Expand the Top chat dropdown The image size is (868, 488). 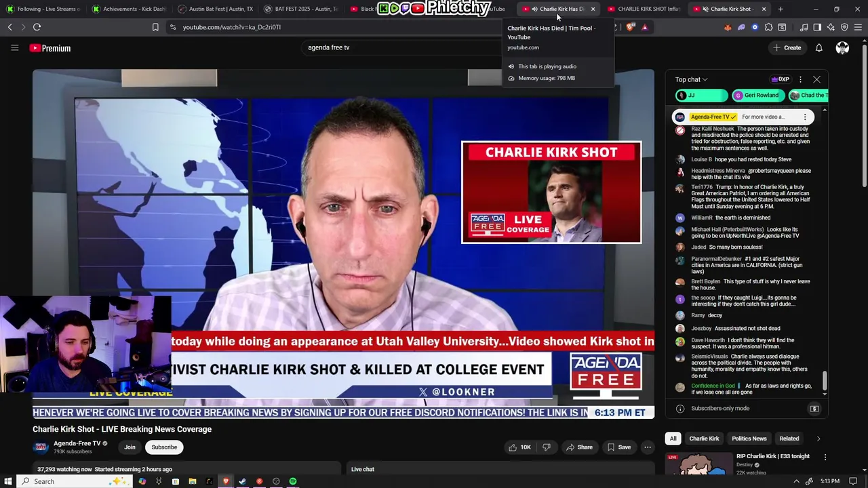tap(691, 79)
